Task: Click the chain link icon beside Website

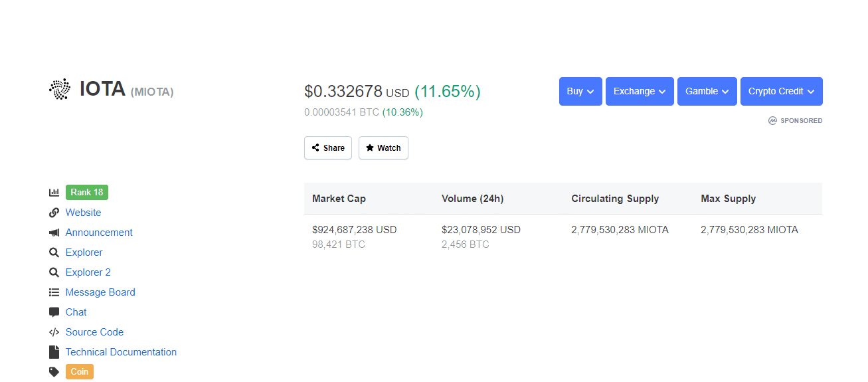Action: point(54,213)
